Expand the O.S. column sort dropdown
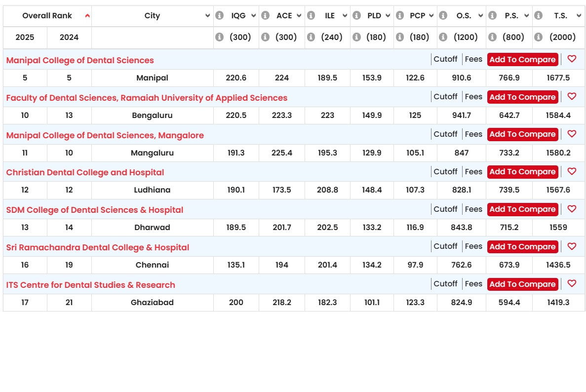This screenshot has width=586, height=392. [481, 16]
